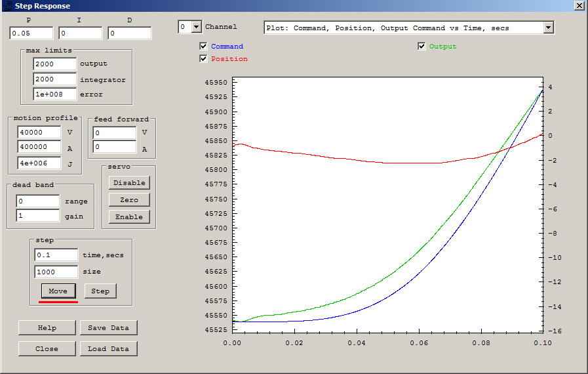Click Load Data button

point(108,349)
